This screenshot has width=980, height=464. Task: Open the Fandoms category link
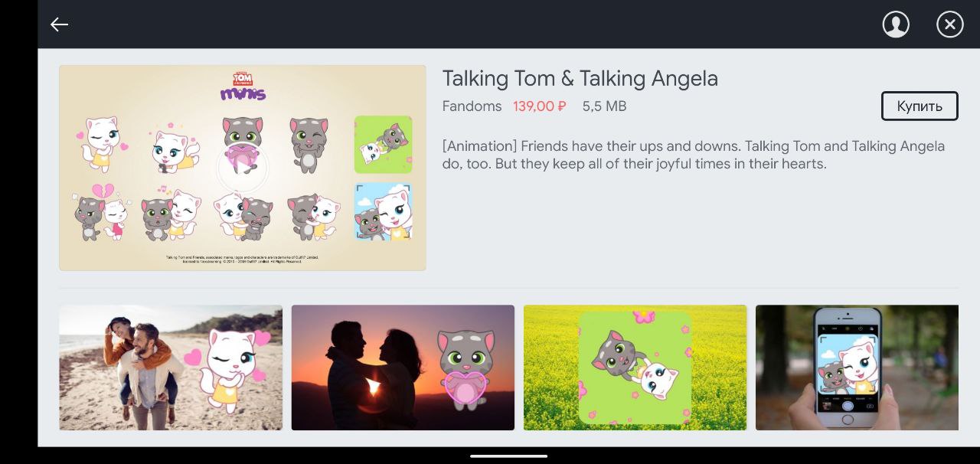(472, 106)
